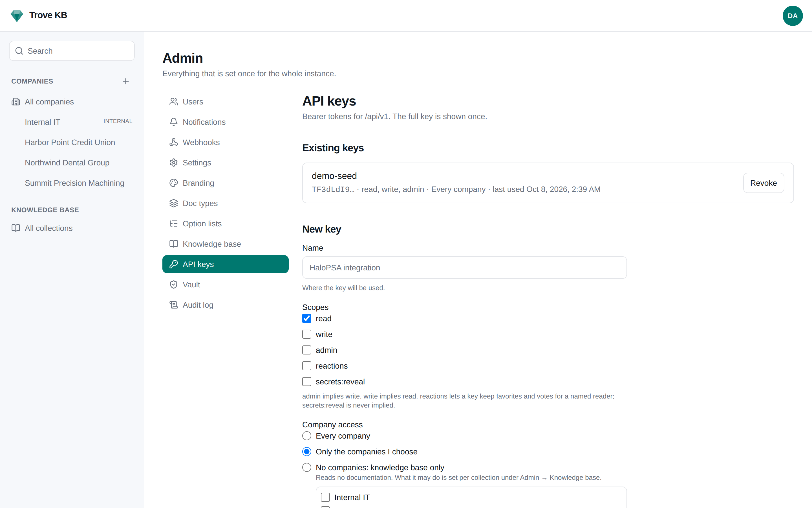812x508 pixels.
Task: Uncheck the read scope checkbox
Action: coord(307,318)
